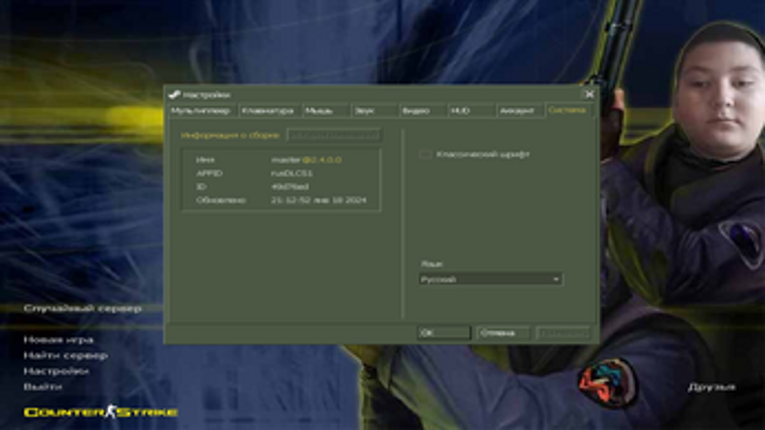Click the APPID label

(x=209, y=173)
